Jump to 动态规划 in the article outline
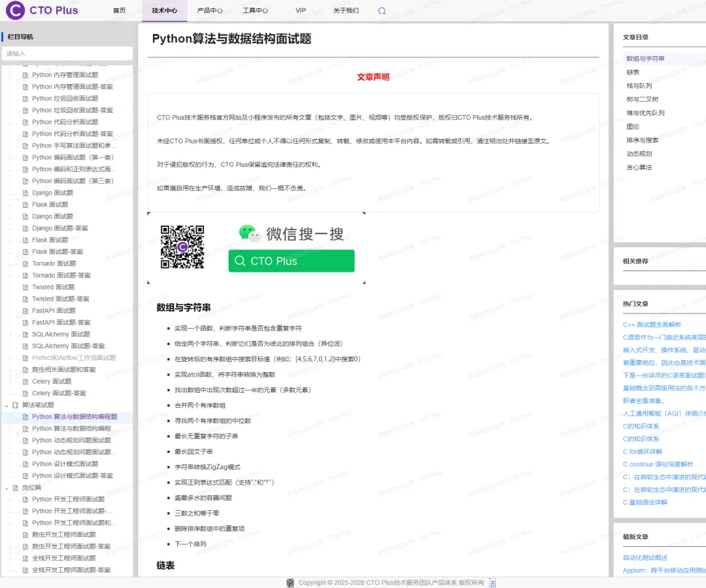This screenshot has height=588, width=706. (x=639, y=154)
